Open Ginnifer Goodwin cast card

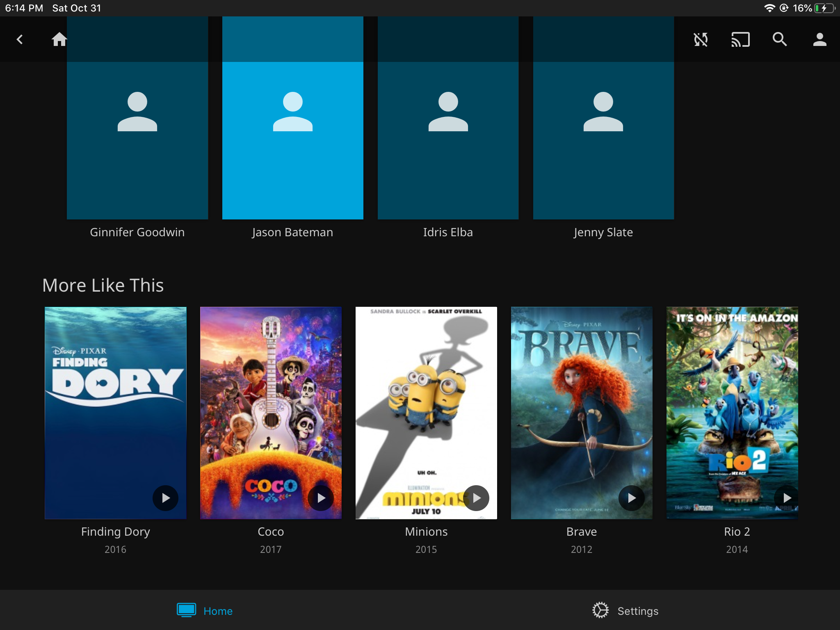point(137,118)
